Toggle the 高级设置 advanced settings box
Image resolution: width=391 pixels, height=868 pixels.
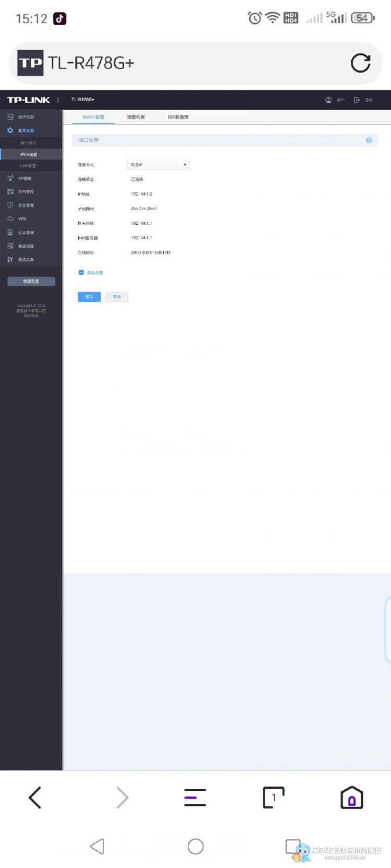pos(81,273)
